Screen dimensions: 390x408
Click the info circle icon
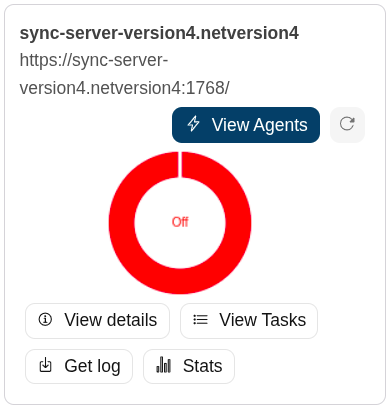tap(45, 319)
